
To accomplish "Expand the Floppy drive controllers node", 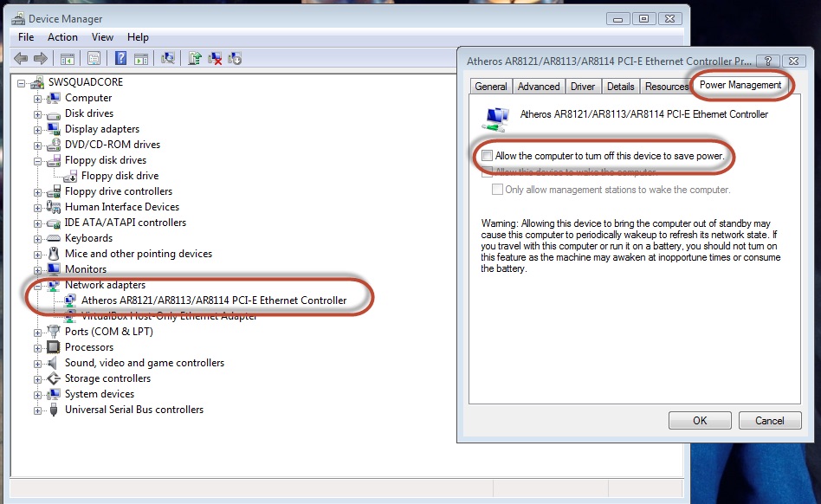I will click(37, 192).
